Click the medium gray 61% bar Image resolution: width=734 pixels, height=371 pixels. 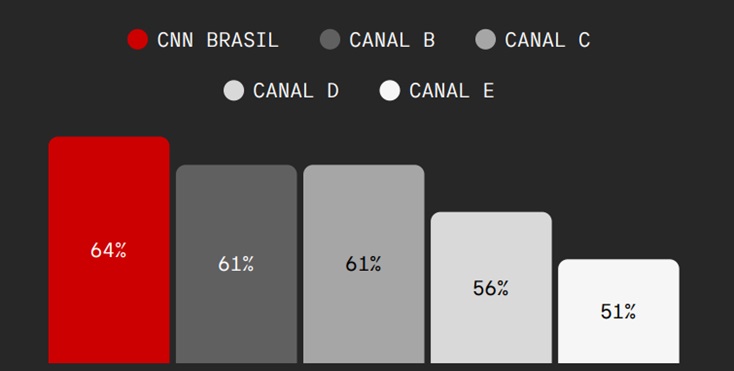(364, 264)
